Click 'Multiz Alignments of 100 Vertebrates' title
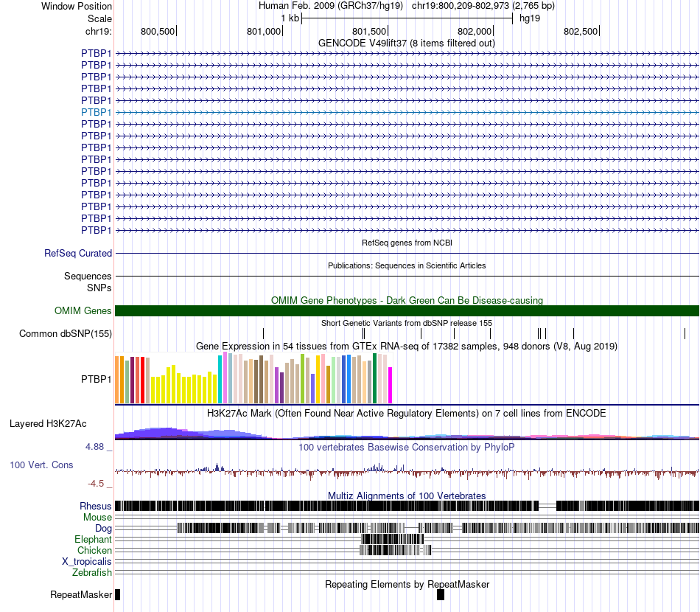Viewport: 700px width, 612px height. (x=407, y=495)
